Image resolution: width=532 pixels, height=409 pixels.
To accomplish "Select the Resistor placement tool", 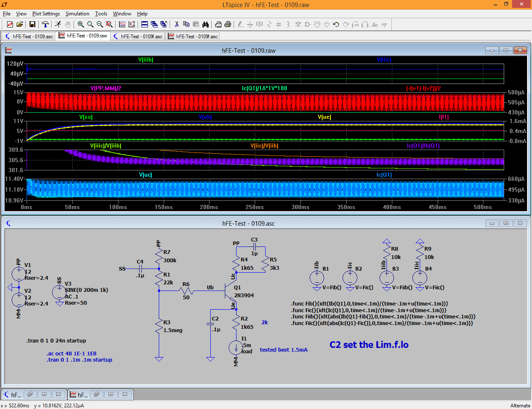I will (269, 25).
